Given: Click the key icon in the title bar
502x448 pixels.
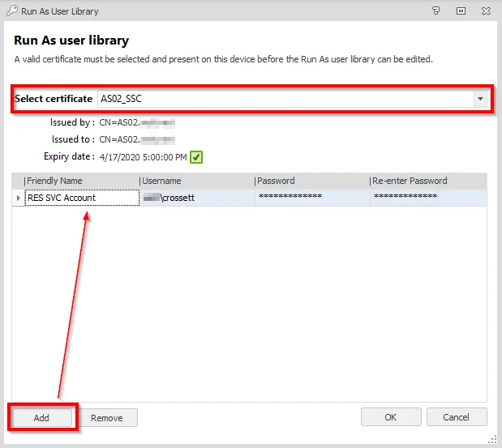Looking at the screenshot, I should pyautogui.click(x=11, y=11).
